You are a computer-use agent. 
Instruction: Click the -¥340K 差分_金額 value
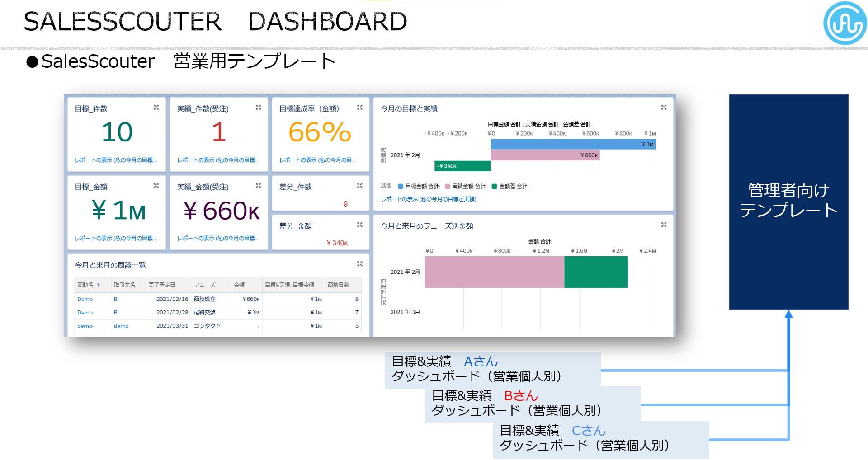[x=335, y=243]
